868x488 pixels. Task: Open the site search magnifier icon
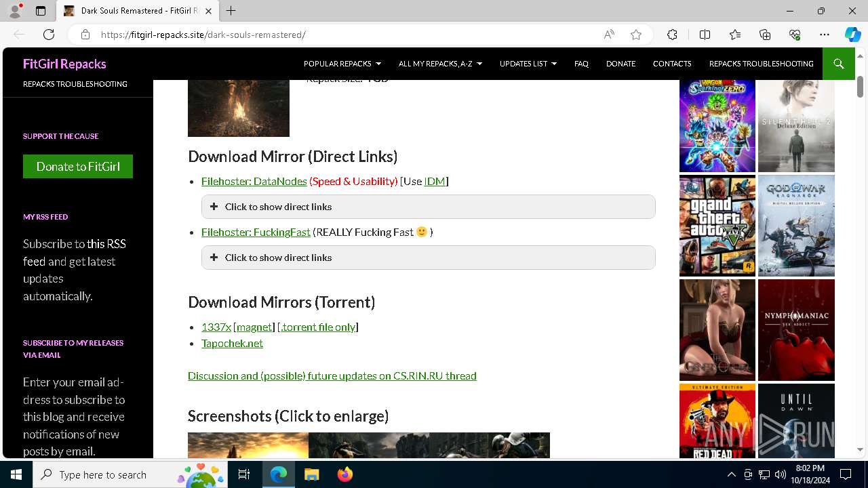click(838, 64)
